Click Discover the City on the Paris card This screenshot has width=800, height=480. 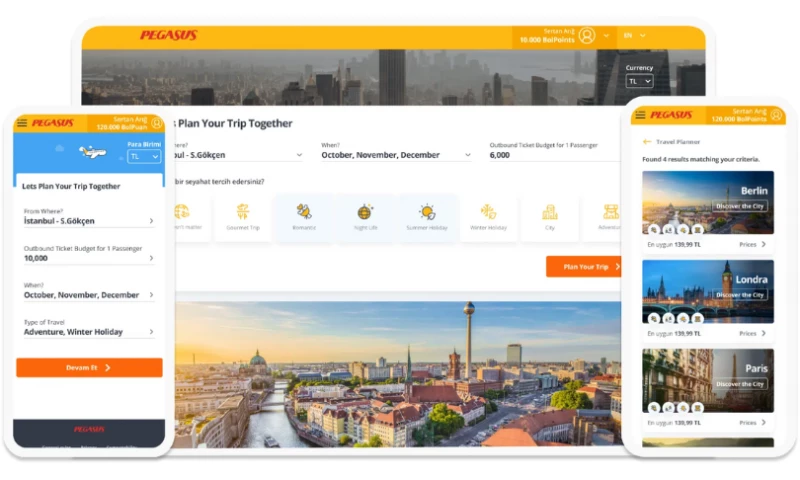coord(740,384)
